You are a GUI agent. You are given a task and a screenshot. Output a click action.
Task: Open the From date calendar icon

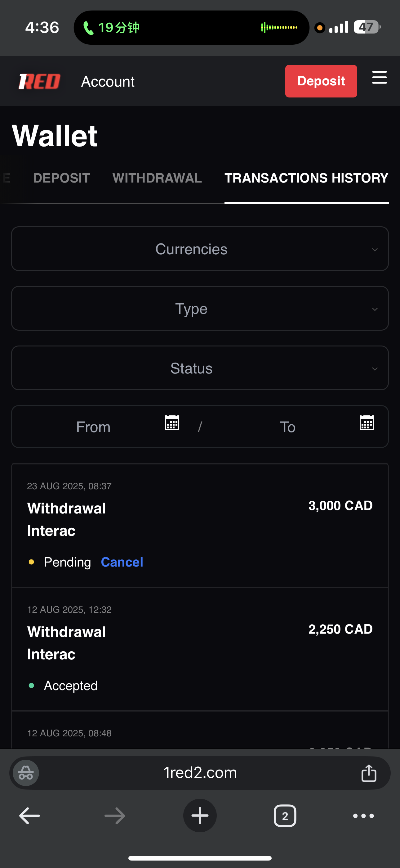pos(172,423)
